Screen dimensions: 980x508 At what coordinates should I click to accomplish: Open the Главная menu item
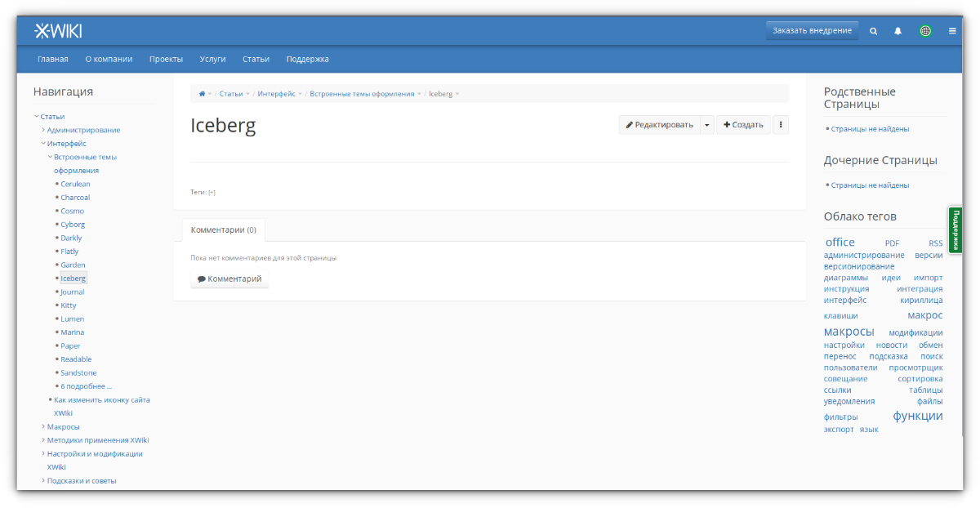point(53,59)
